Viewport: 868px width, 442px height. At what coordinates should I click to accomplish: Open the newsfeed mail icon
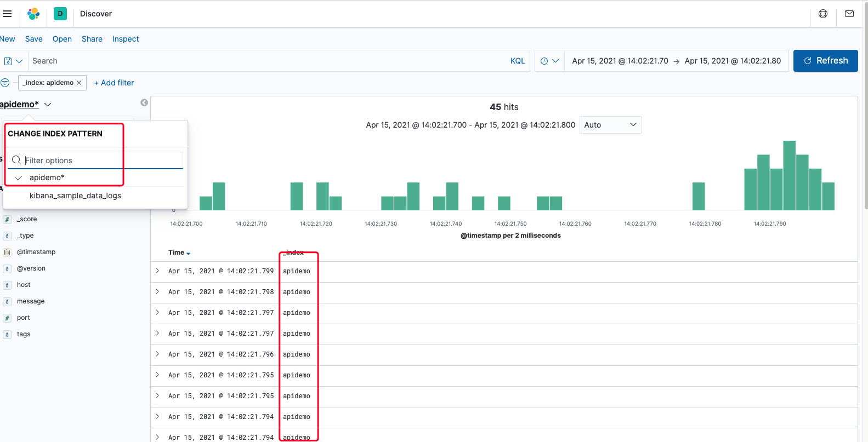tap(849, 14)
